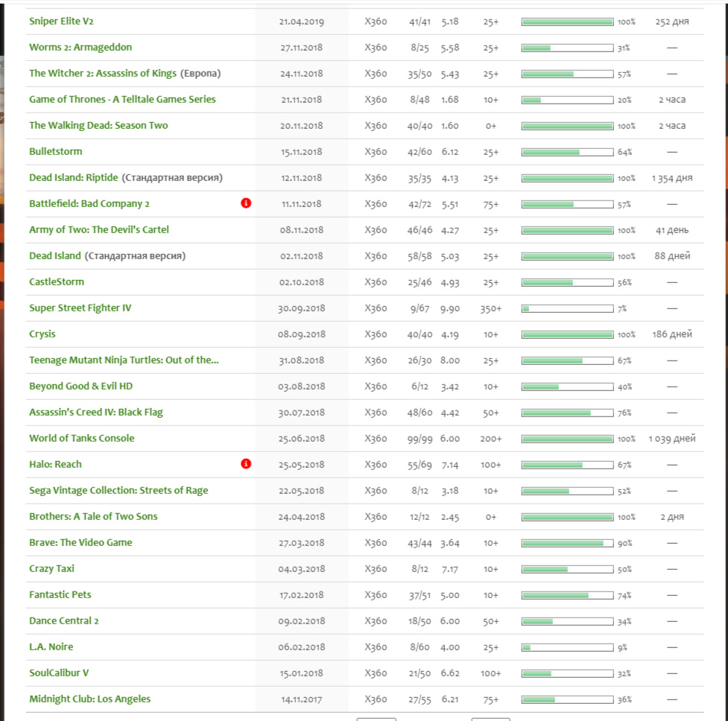Click the 100% progress bar for Sniper Elite V2
Image resolution: width=728 pixels, height=721 pixels.
pyautogui.click(x=567, y=22)
